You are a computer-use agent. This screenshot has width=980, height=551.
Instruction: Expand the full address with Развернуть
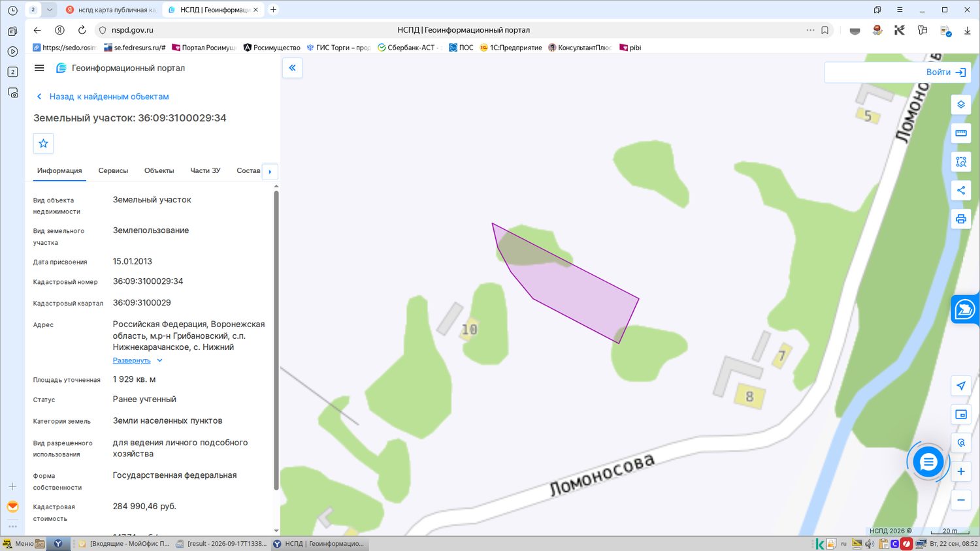pos(137,360)
